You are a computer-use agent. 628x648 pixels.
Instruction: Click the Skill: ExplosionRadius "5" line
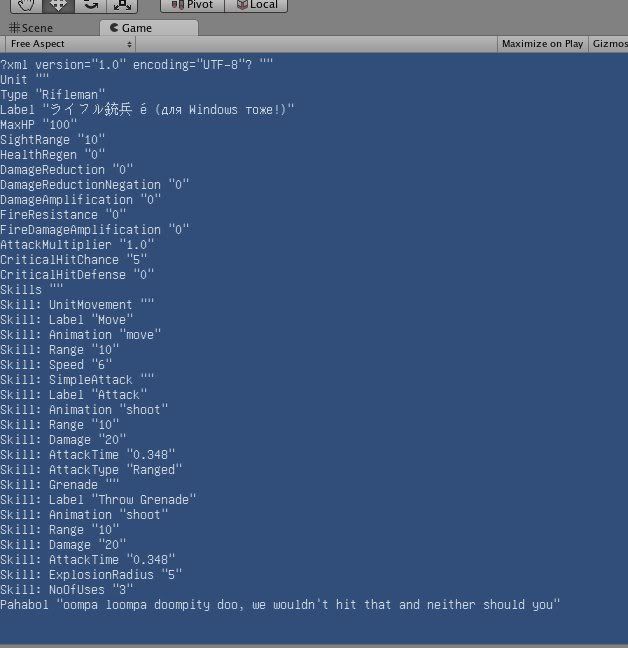pos(91,575)
